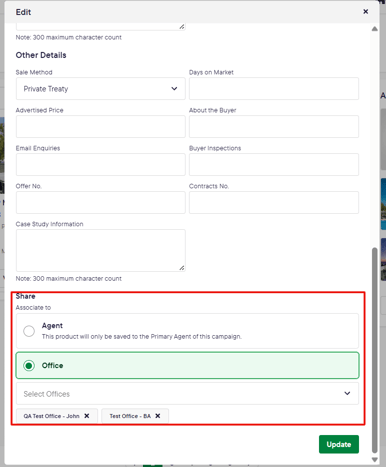
Task: Remove the Test Office - BA tag
Action: (x=158, y=416)
